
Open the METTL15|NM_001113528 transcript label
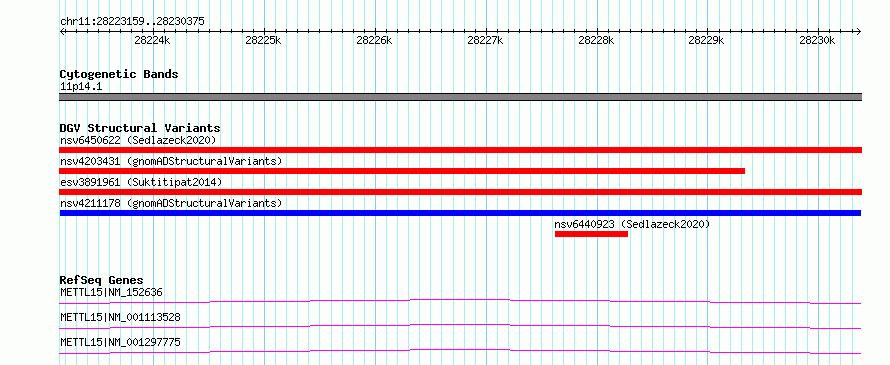[120, 317]
